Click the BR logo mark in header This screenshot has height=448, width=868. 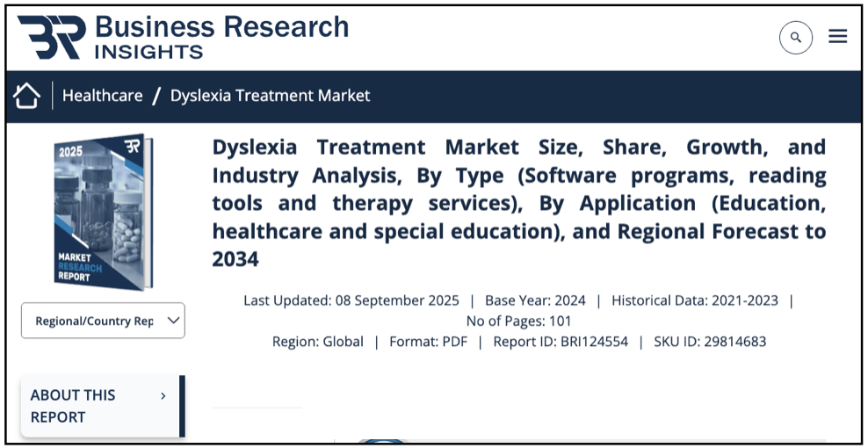[x=52, y=37]
